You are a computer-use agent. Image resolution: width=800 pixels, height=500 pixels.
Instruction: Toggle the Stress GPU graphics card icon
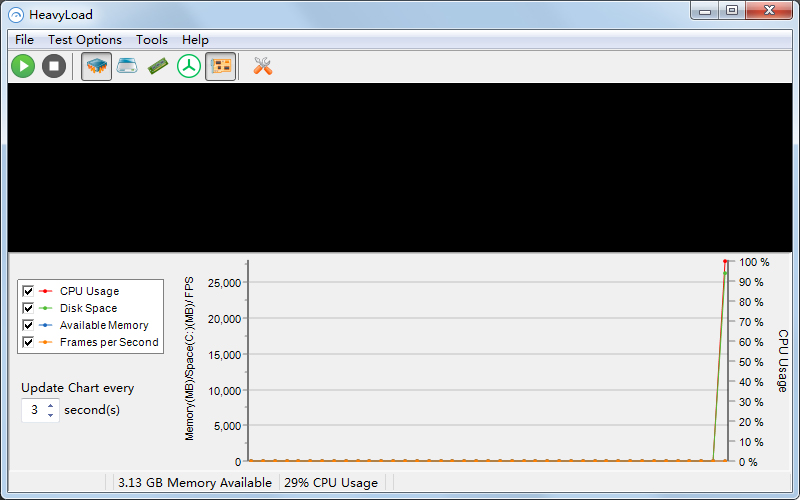pos(221,67)
